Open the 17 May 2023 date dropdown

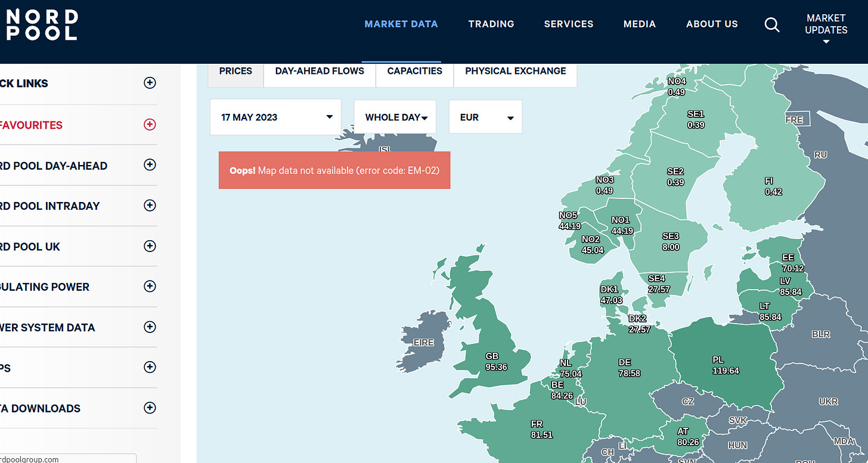(x=275, y=117)
